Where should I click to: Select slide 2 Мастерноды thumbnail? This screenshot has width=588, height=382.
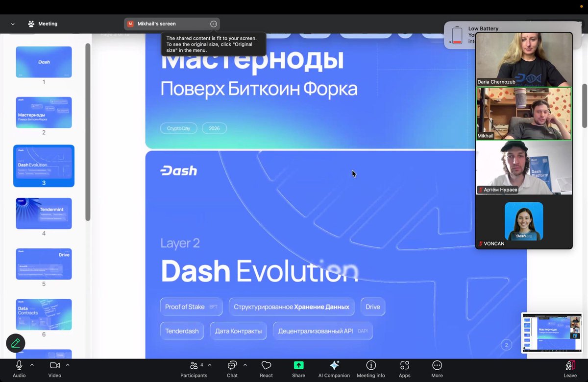44,113
